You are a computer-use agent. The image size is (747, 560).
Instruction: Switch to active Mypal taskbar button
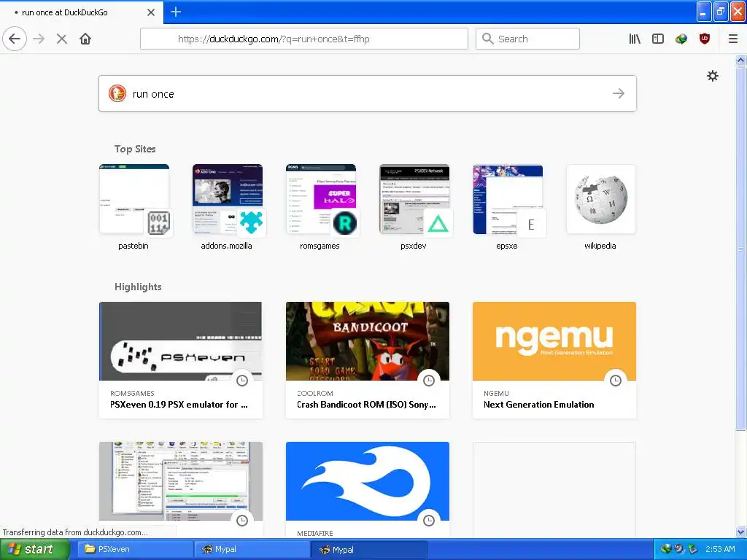368,549
